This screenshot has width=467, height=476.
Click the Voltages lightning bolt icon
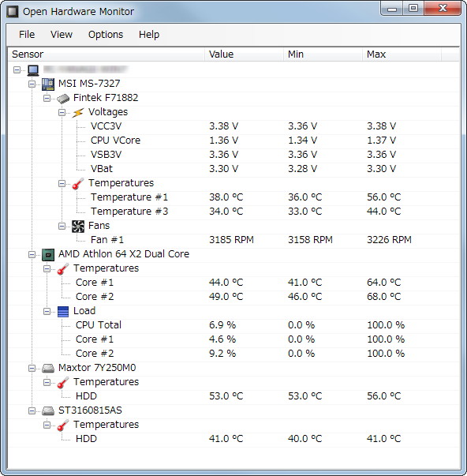coord(77,113)
